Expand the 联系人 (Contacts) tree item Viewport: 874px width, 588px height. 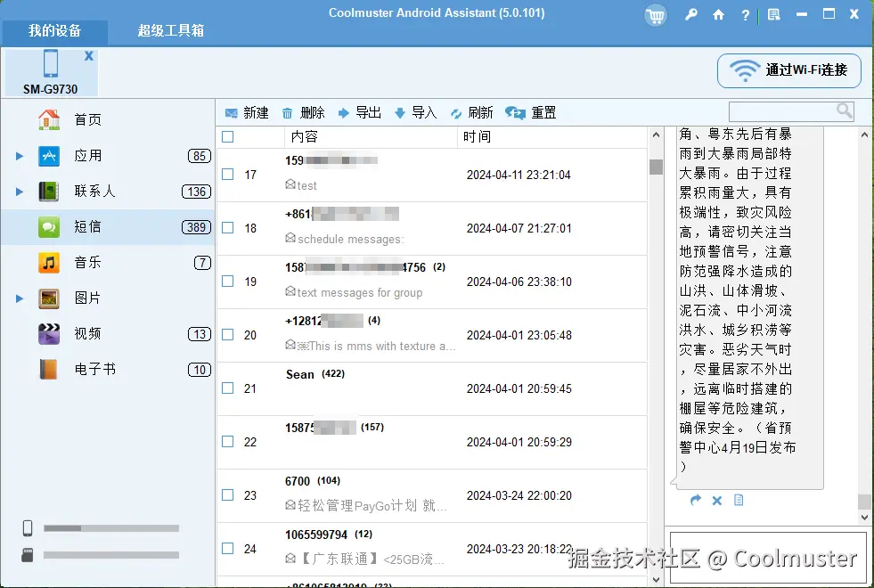coord(20,191)
